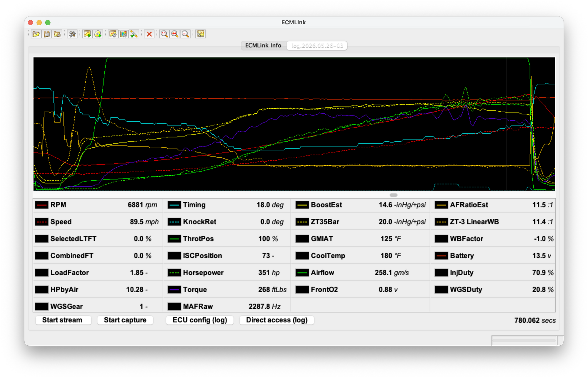Viewport: 588px width, 378px height.
Task: Click the BoostEst yellow color swatch
Action: pyautogui.click(x=302, y=205)
